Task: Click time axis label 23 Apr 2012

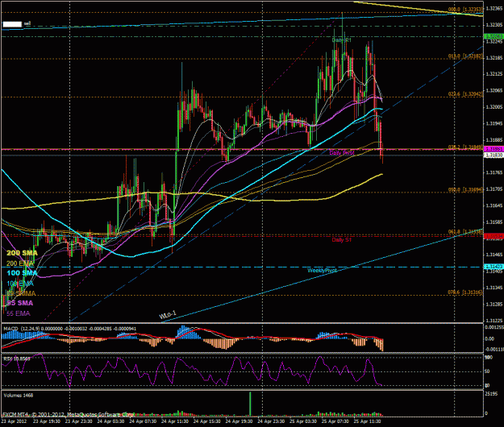Action: 15,421
